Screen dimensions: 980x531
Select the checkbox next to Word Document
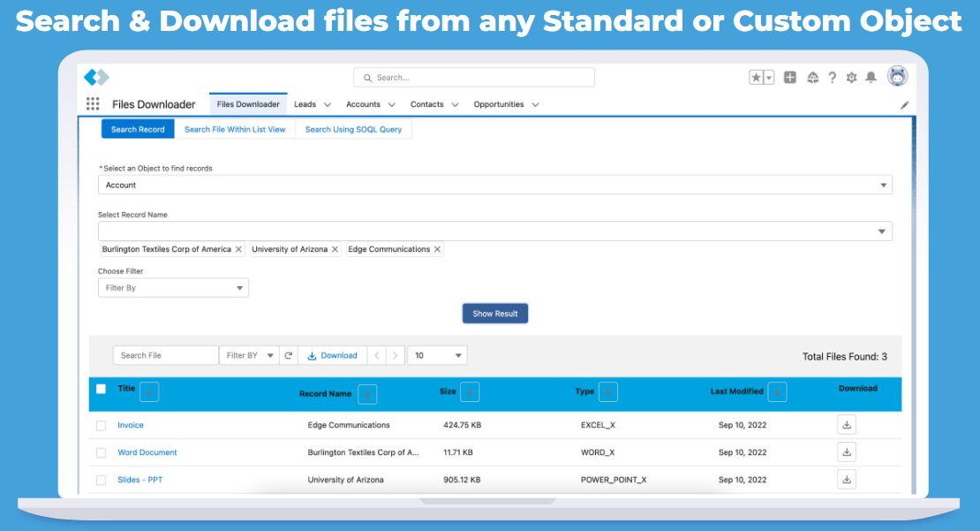coord(101,451)
